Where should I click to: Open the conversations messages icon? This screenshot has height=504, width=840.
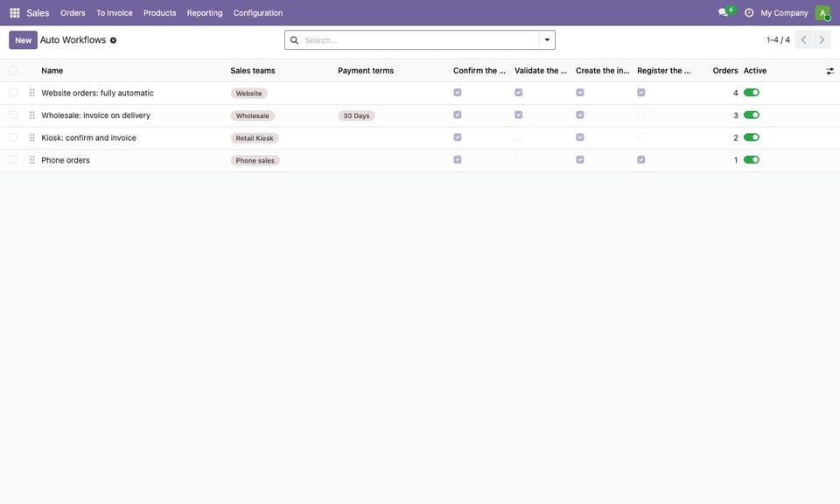coord(724,12)
